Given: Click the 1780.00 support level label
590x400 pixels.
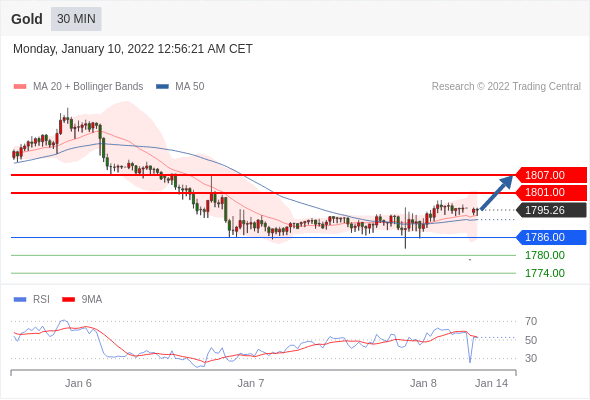Looking at the screenshot, I should tap(545, 256).
